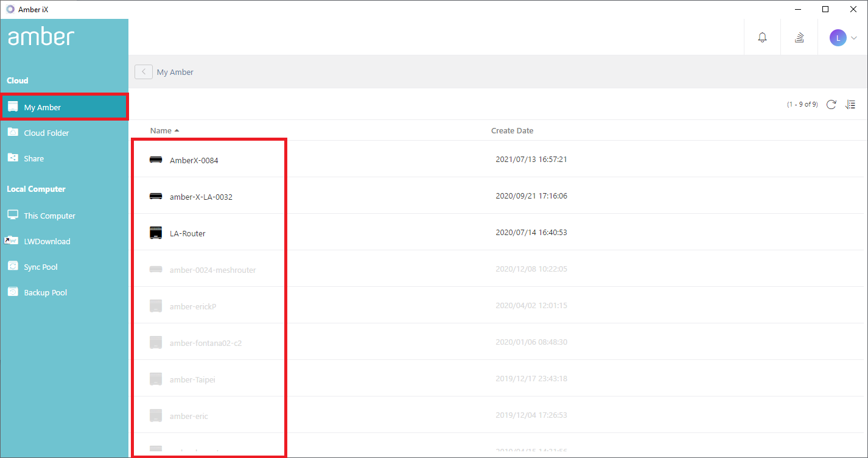Go back using the left arrow button
Viewport: 868px width, 458px height.
[x=144, y=72]
